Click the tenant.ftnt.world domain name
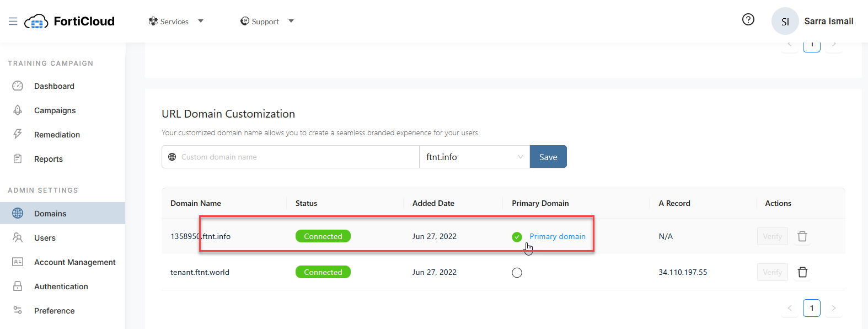The image size is (868, 329). [200, 272]
